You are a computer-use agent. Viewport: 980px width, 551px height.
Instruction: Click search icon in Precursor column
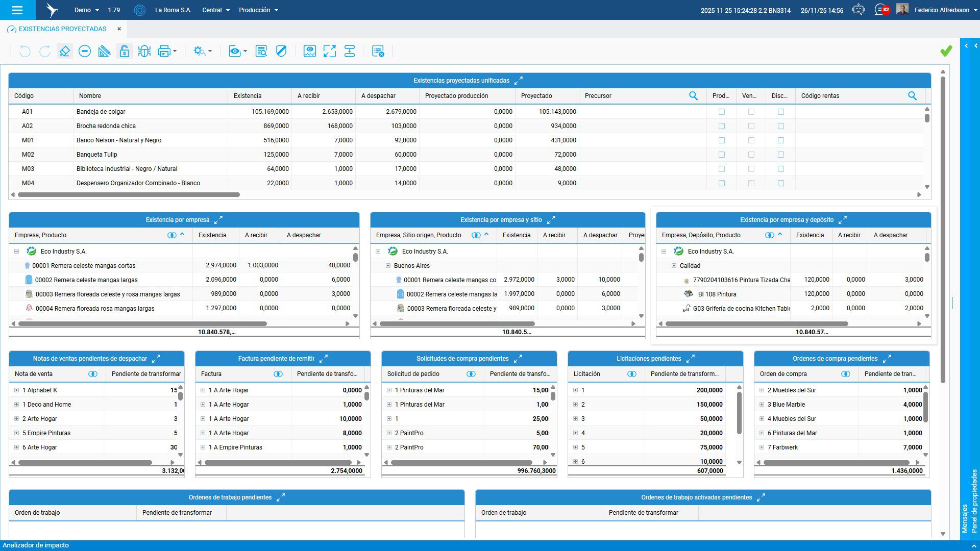tap(693, 96)
